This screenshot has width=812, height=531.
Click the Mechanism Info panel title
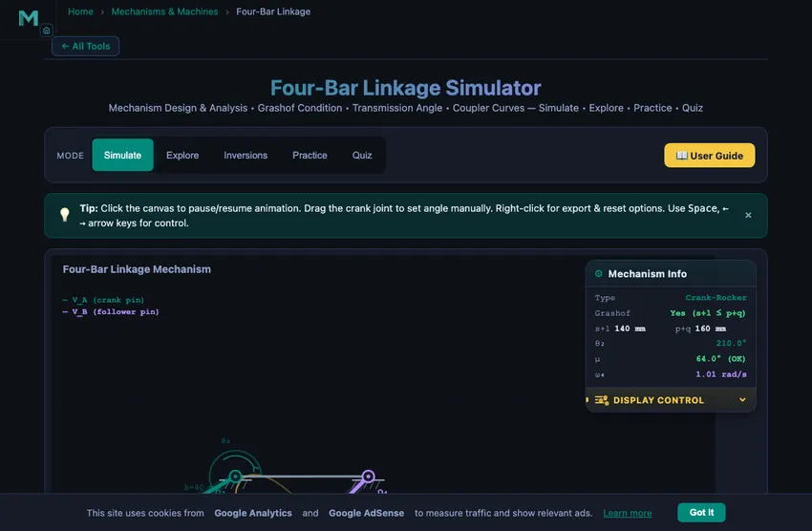point(648,274)
